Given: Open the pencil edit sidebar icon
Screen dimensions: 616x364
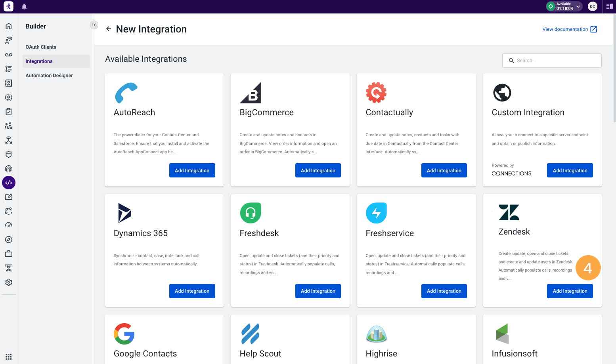Looking at the screenshot, I should click(9, 197).
